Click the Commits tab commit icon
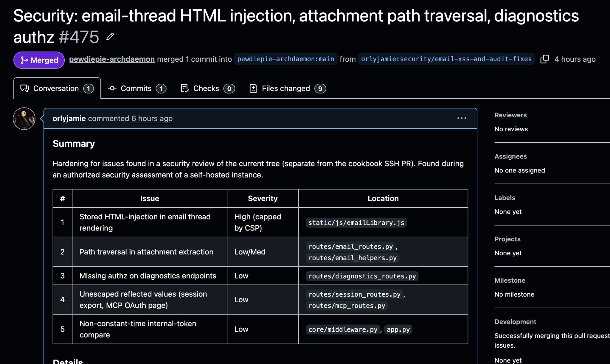 coord(112,88)
